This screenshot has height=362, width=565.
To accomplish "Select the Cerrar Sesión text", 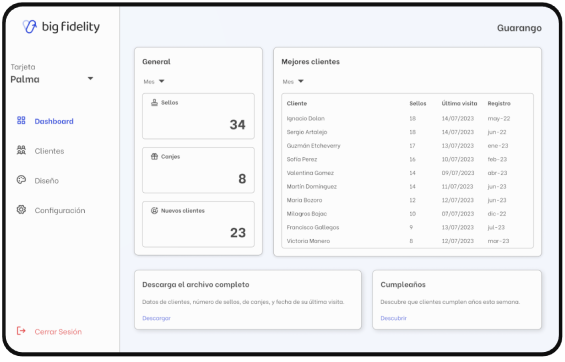I will click(58, 332).
